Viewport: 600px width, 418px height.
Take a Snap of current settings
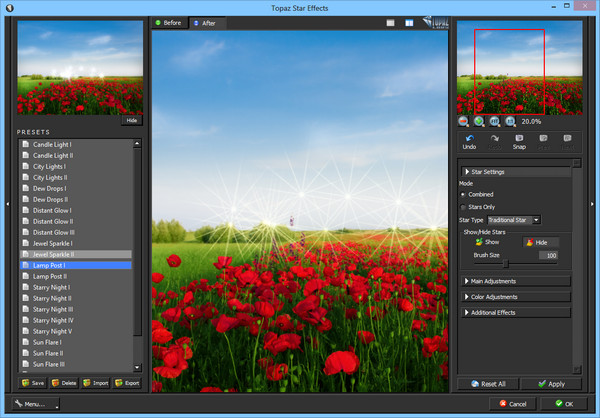(x=519, y=142)
